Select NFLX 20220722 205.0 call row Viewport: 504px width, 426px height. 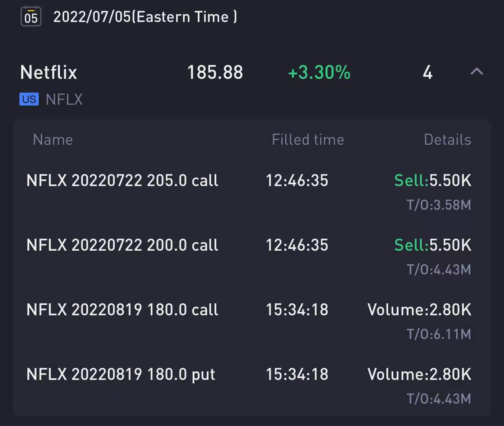click(122, 180)
